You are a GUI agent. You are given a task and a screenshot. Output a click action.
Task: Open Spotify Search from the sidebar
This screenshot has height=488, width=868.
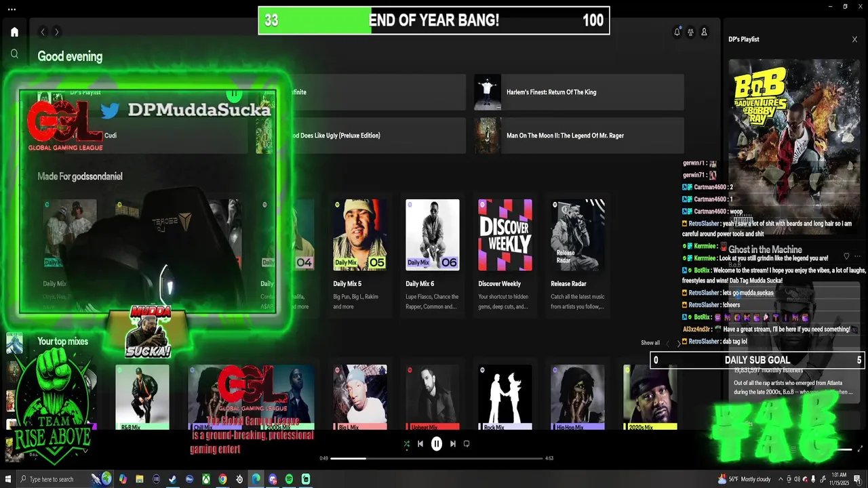(14, 54)
